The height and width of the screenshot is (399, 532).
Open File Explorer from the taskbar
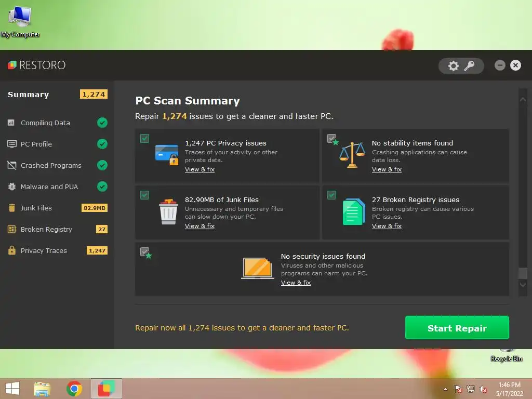[x=42, y=389]
